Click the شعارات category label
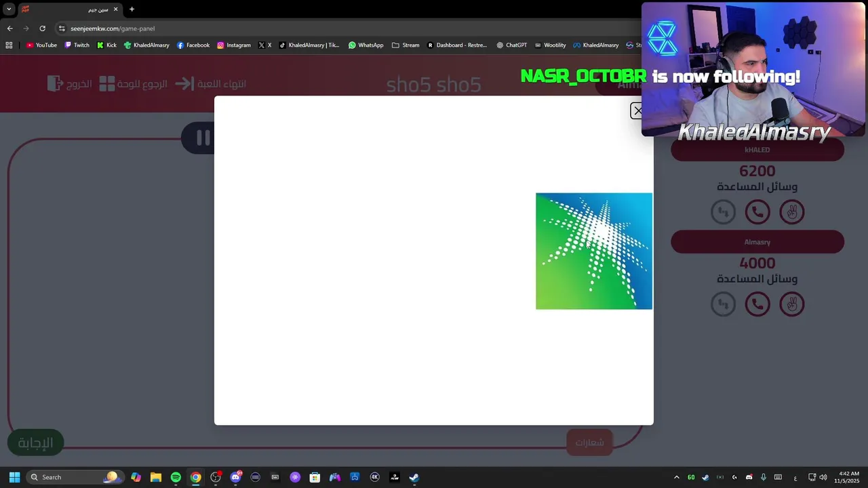 589,443
